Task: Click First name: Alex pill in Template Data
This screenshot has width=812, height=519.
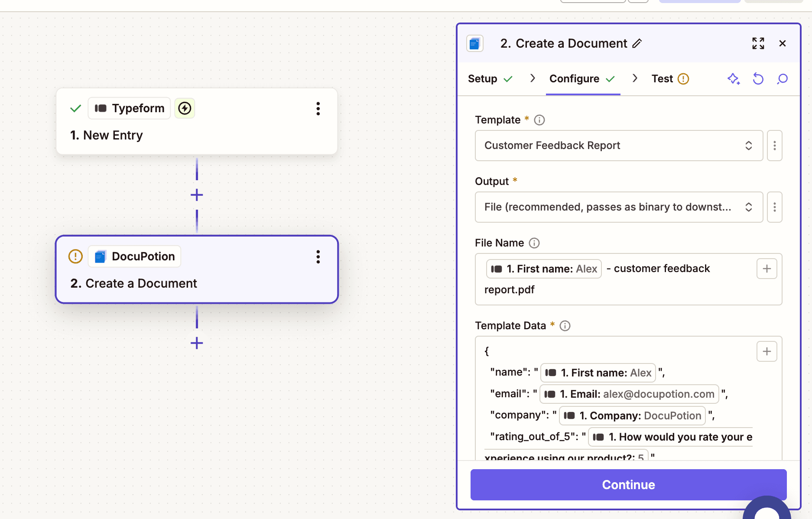Action: tap(598, 373)
